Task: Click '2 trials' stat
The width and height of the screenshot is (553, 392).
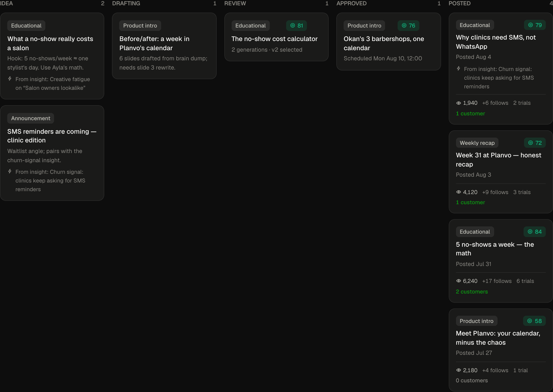Action: [x=522, y=103]
